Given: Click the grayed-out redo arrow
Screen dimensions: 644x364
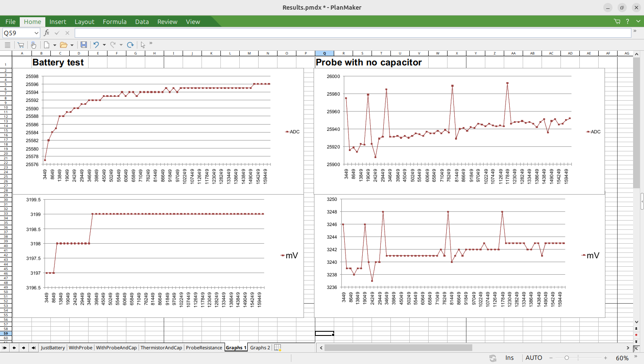Looking at the screenshot, I should pyautogui.click(x=113, y=45).
